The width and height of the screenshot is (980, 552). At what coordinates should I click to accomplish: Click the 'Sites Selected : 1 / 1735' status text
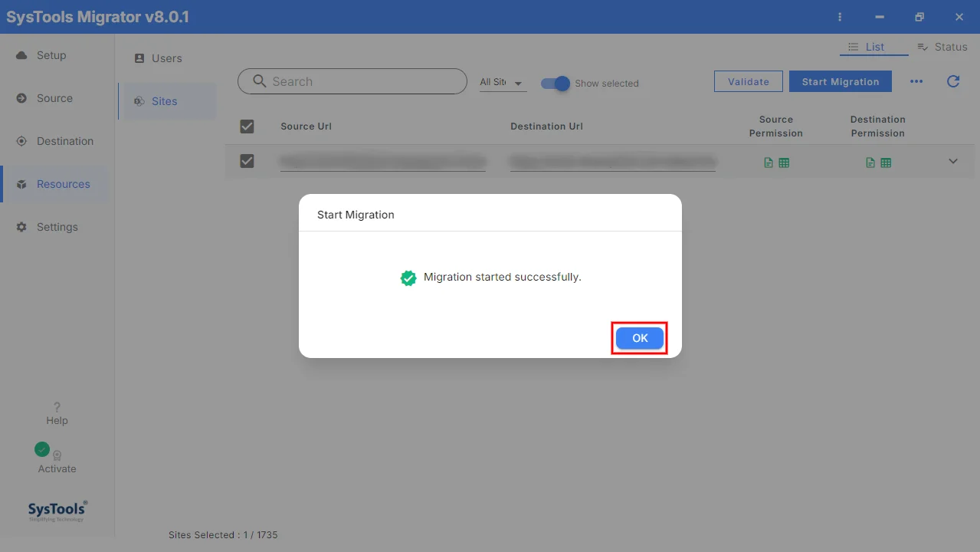point(223,535)
